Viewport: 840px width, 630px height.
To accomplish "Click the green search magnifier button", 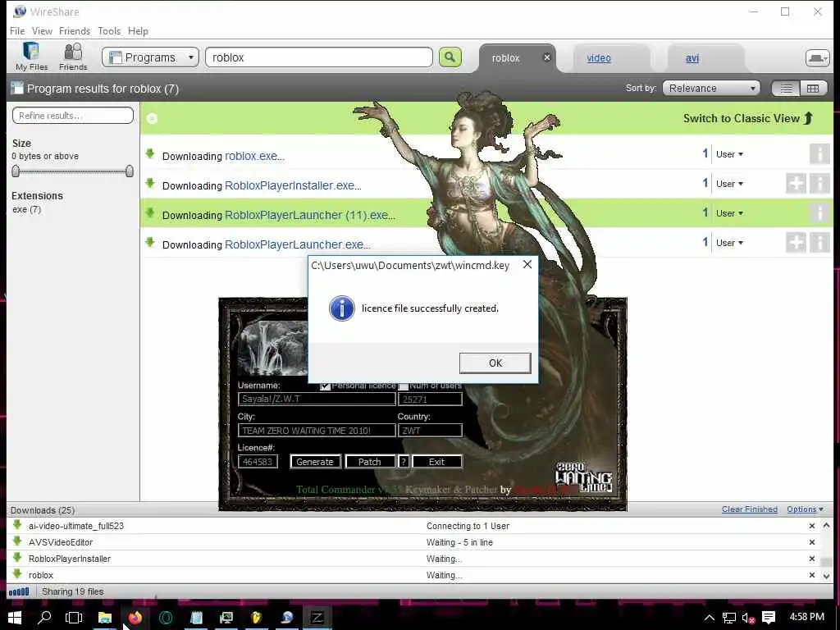I will (x=450, y=57).
